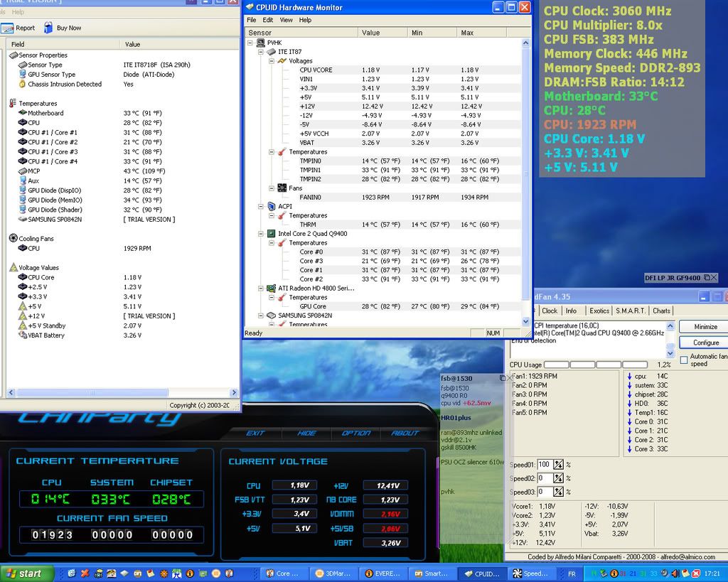Select the ITE IT87 chip icon in Hardware Monitor

[270, 50]
